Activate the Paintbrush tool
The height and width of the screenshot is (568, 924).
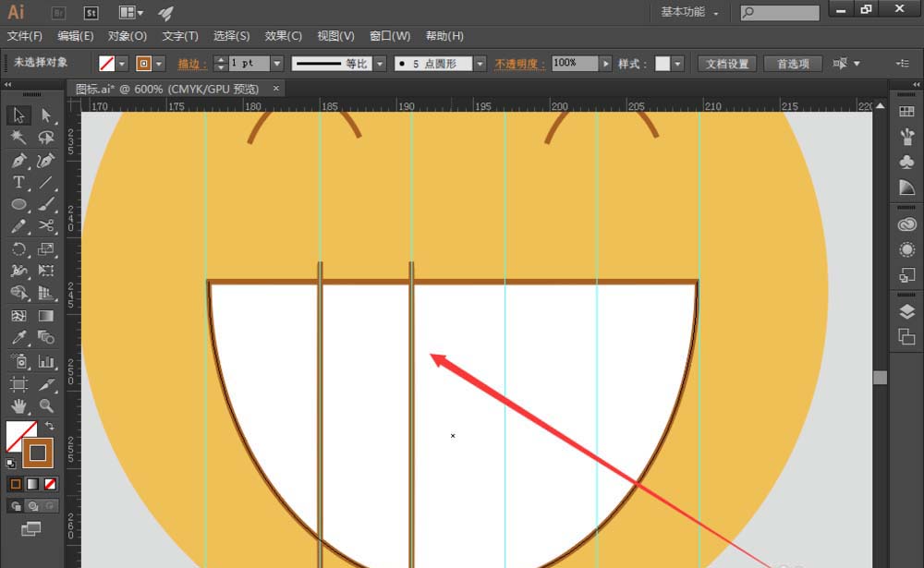(x=46, y=204)
